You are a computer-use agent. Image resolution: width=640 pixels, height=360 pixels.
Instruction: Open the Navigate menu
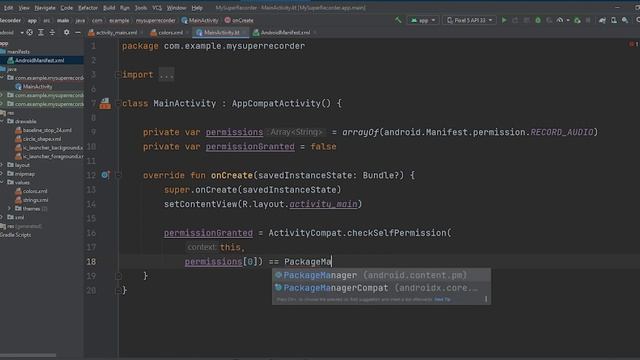(45, 8)
